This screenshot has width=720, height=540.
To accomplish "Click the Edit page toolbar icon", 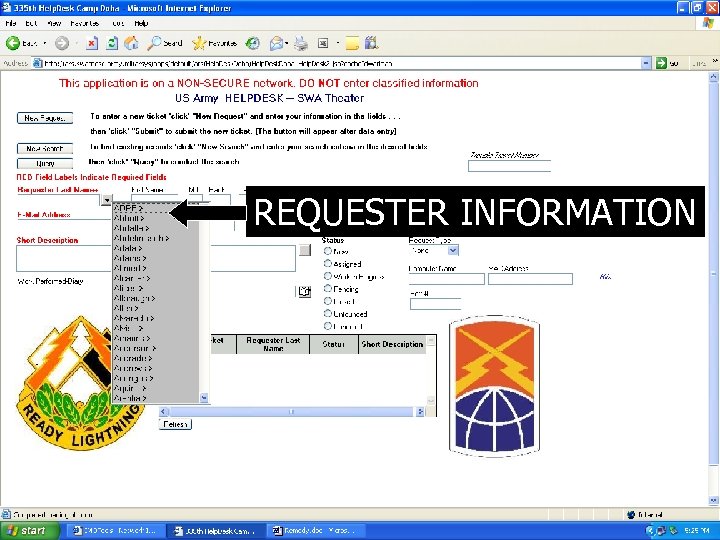I will coord(323,44).
